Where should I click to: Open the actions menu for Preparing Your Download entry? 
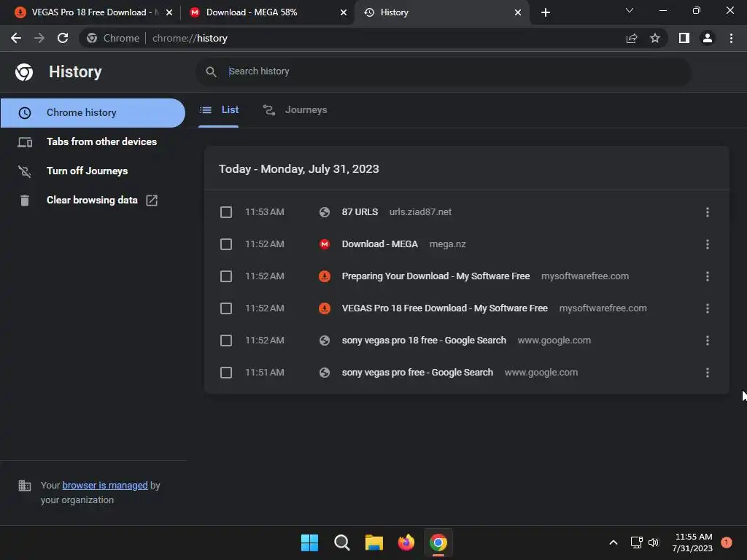[708, 276]
